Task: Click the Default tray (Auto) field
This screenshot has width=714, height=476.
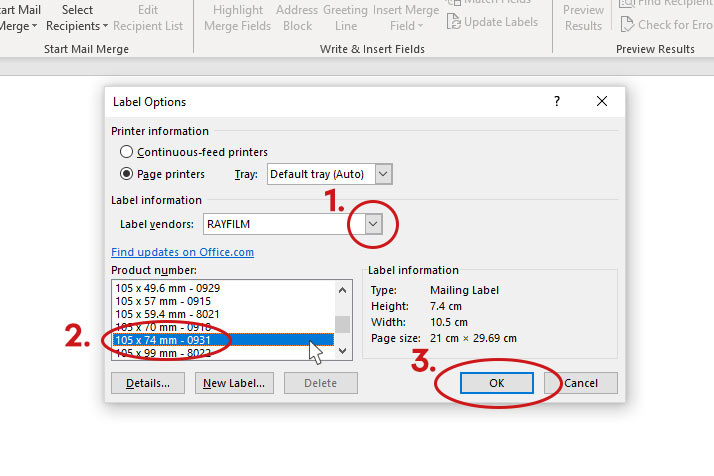Action: click(321, 174)
